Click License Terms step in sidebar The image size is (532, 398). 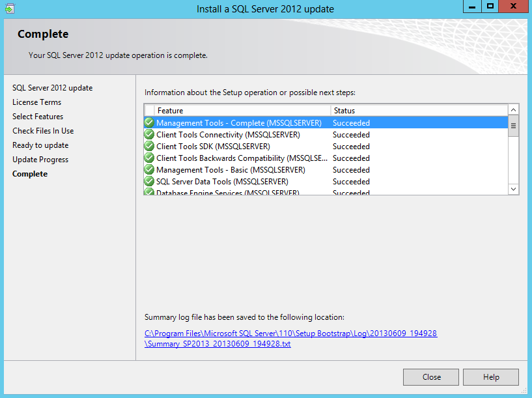tap(37, 102)
